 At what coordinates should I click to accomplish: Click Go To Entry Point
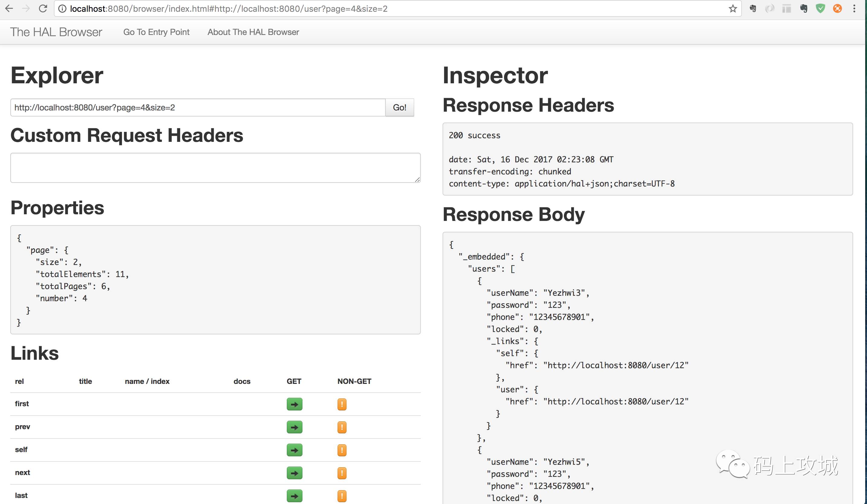point(156,32)
